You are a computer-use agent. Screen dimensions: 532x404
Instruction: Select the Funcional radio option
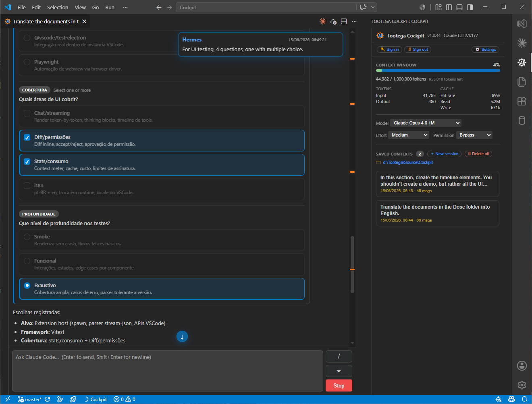[27, 261]
